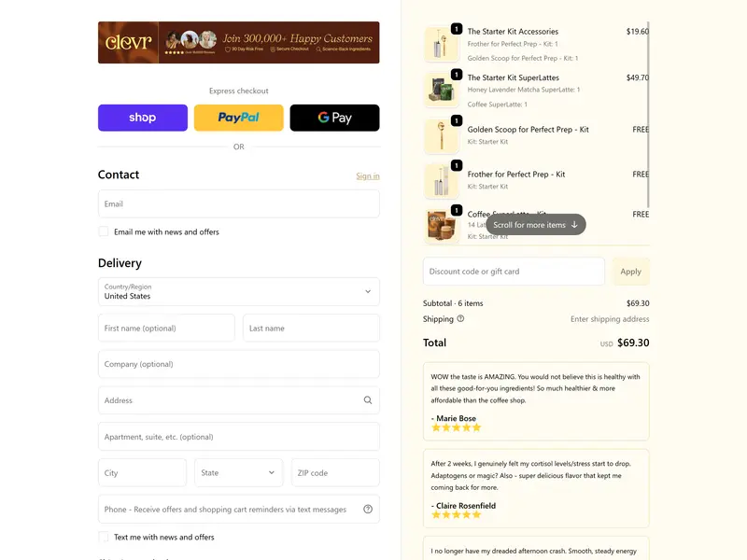This screenshot has width=747, height=560.
Task: Focus the Email input field
Action: [x=239, y=203]
